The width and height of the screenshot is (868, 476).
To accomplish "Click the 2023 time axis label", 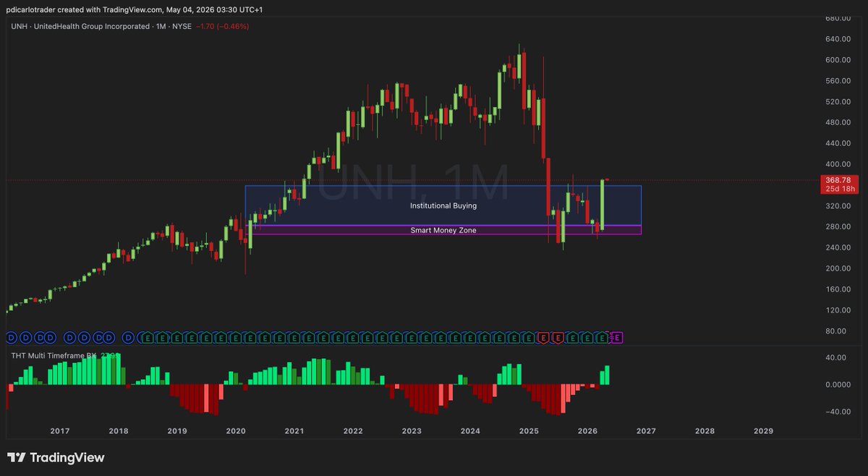I will click(412, 430).
